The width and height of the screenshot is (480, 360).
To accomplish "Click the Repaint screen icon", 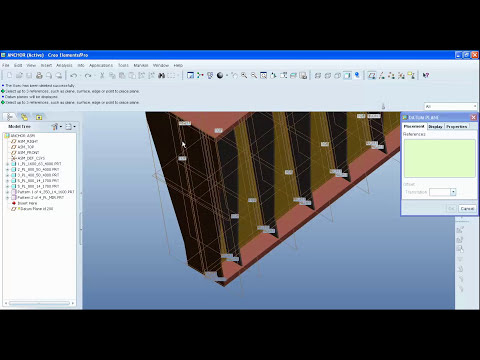I will pyautogui.click(x=190, y=76).
